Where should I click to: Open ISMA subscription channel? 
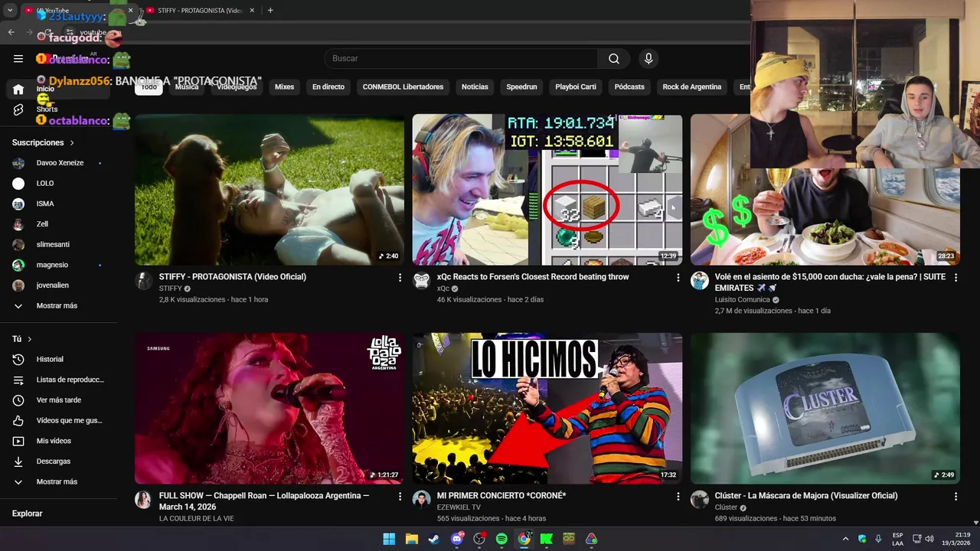(x=60, y=204)
